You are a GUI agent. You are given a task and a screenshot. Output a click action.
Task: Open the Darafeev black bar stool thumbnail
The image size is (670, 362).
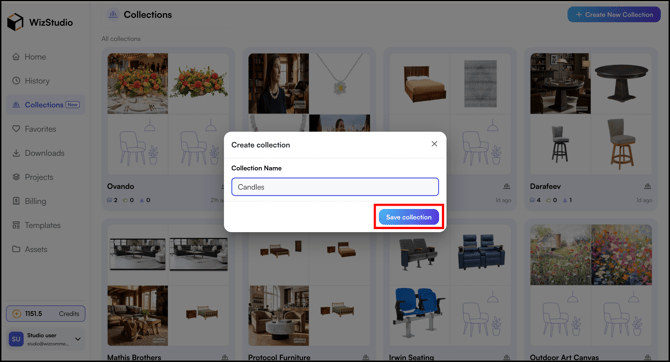(561, 144)
